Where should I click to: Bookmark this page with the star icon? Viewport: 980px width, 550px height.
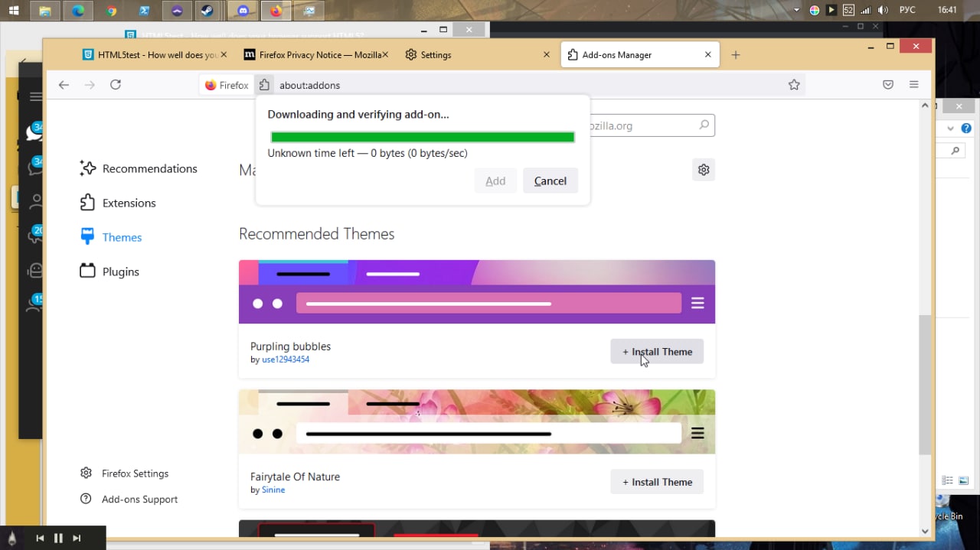point(794,85)
